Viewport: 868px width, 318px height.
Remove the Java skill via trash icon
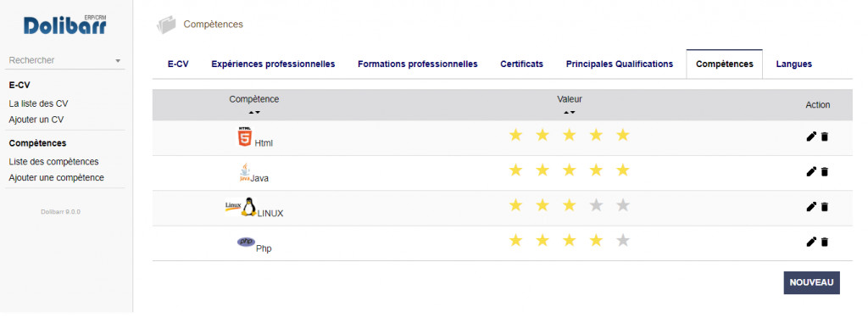[824, 172]
